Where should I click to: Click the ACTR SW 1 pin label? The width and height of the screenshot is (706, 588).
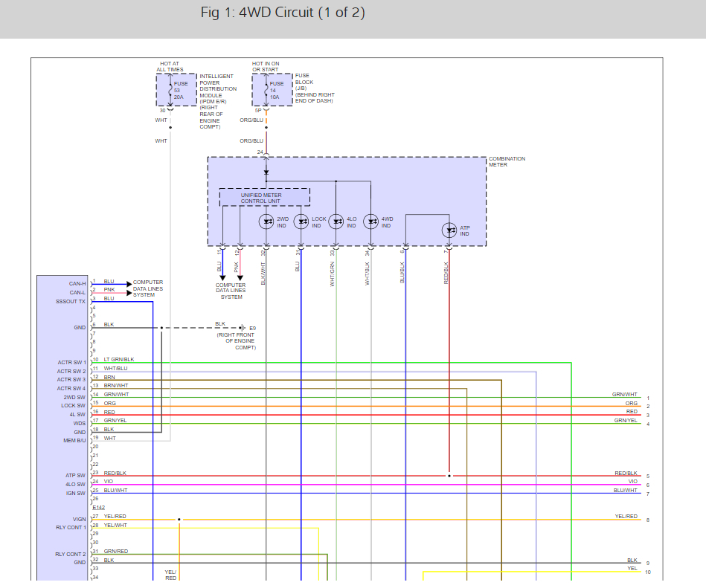pyautogui.click(x=71, y=363)
